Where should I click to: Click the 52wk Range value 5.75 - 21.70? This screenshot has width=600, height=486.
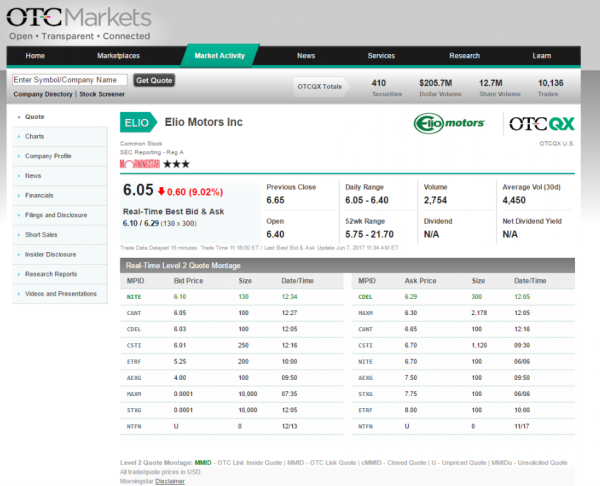369,234
